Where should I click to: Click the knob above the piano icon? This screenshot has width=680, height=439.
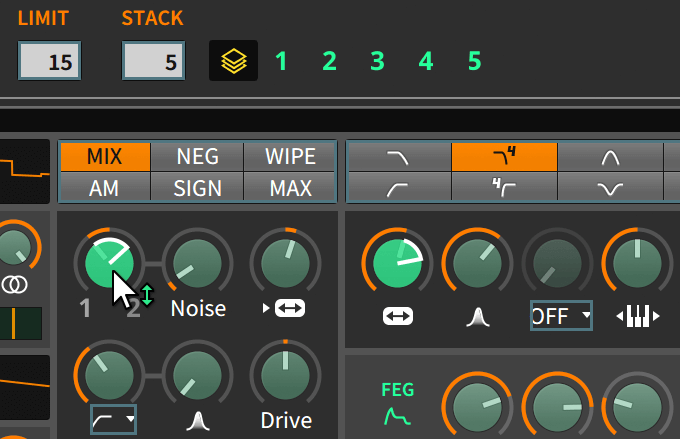pyautogui.click(x=638, y=263)
